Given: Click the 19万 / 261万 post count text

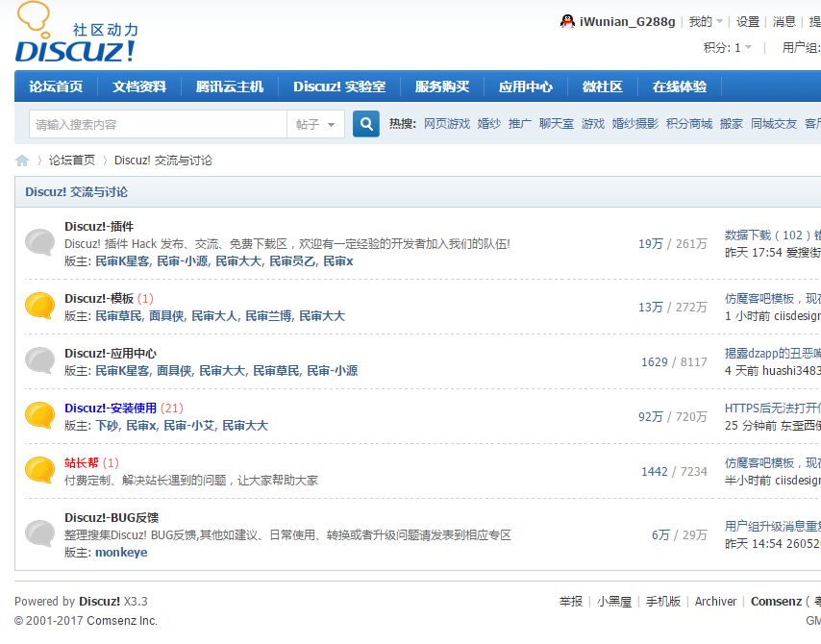Looking at the screenshot, I should (x=673, y=244).
